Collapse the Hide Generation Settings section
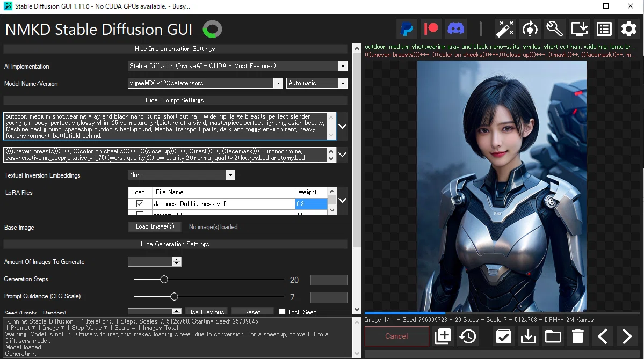This screenshot has width=644, height=359. (x=175, y=244)
